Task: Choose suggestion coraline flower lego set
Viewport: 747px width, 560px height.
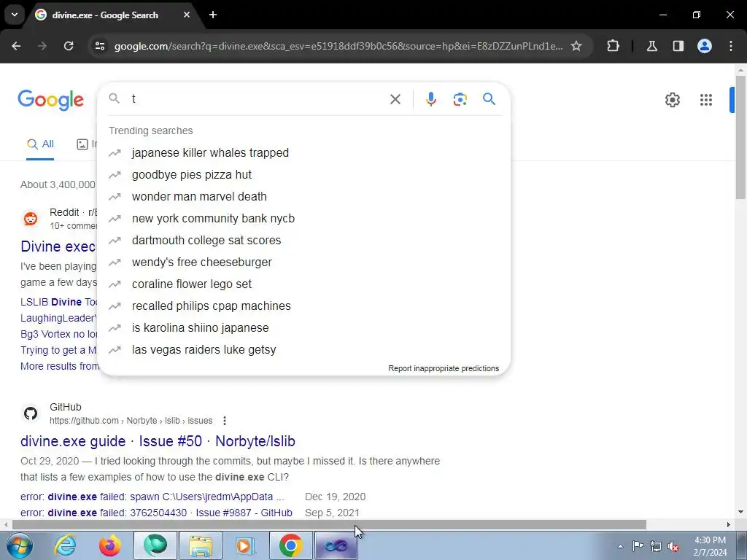Action: (x=304, y=284)
